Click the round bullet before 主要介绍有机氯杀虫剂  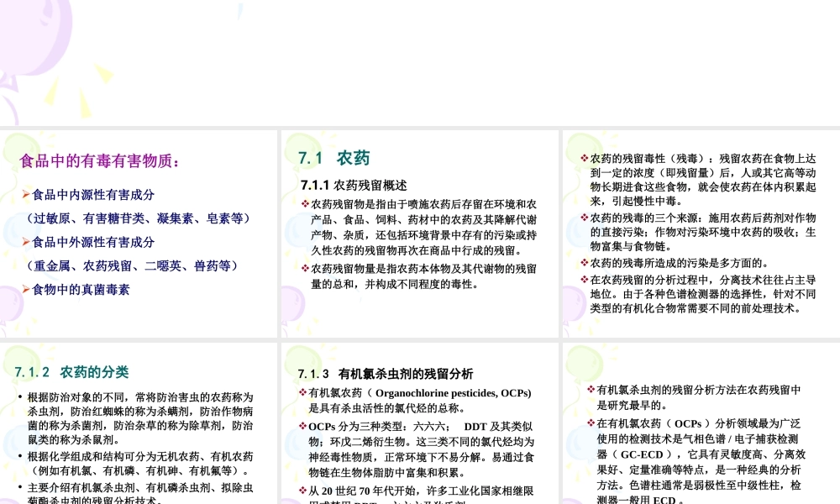coord(18,485)
